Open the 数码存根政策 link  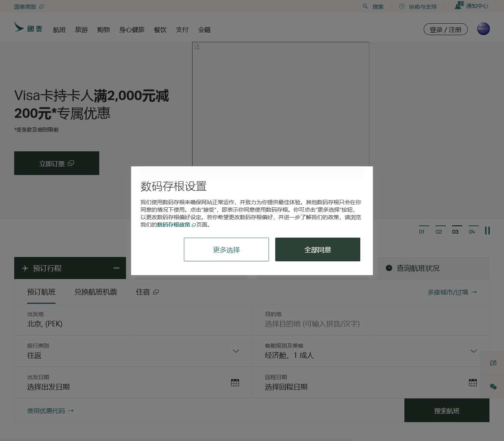(174, 225)
